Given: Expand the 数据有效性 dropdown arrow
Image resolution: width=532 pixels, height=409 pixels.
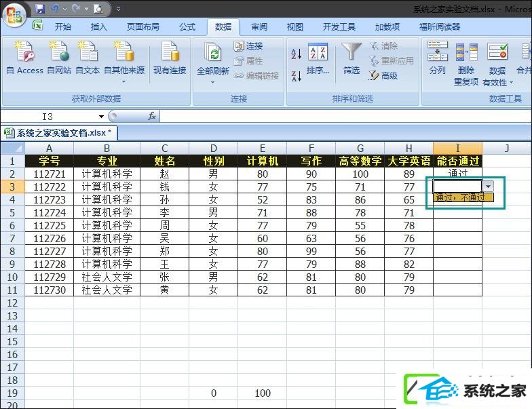Looking at the screenshot, I should pos(511,83).
